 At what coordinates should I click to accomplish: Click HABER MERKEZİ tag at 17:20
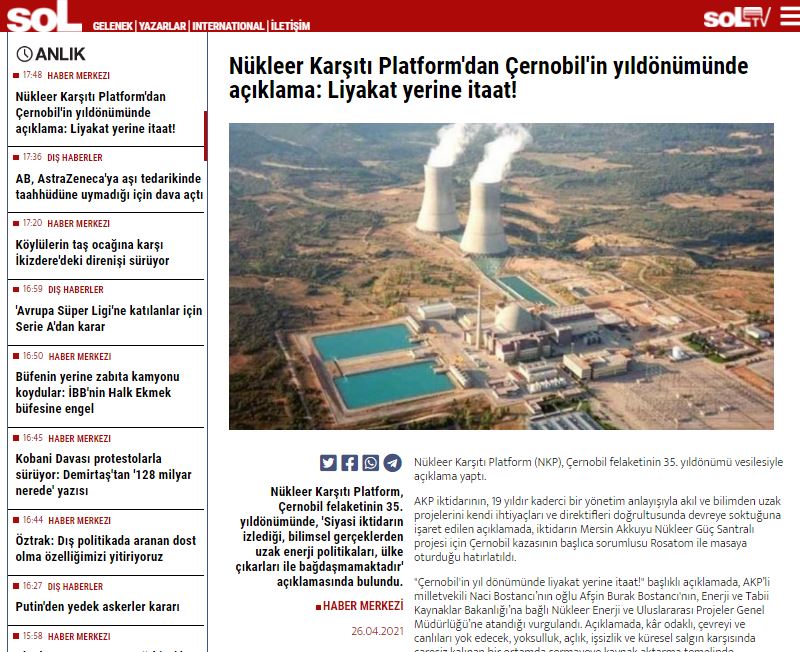pyautogui.click(x=79, y=223)
